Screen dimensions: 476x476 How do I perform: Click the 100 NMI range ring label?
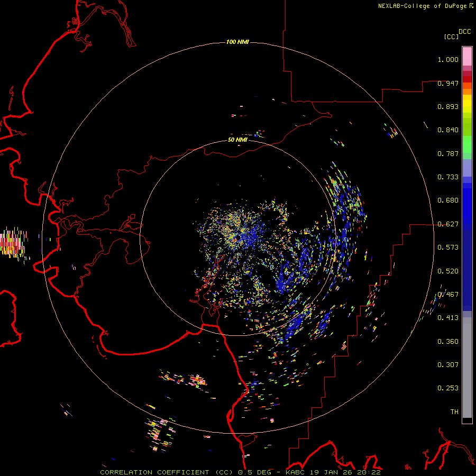coord(237,42)
